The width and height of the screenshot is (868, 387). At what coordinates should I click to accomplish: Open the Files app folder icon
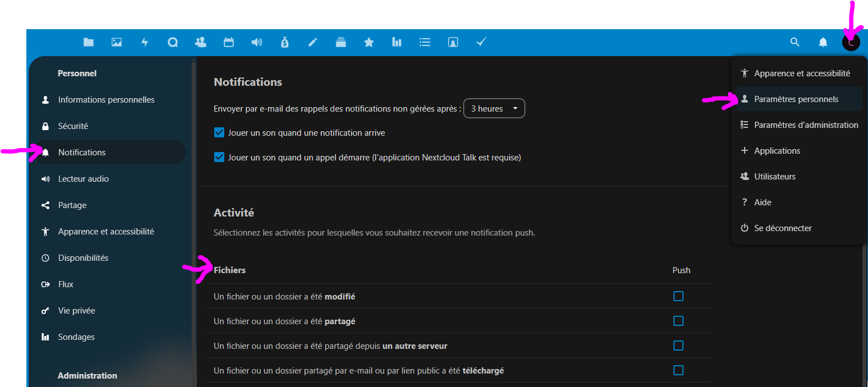click(89, 42)
